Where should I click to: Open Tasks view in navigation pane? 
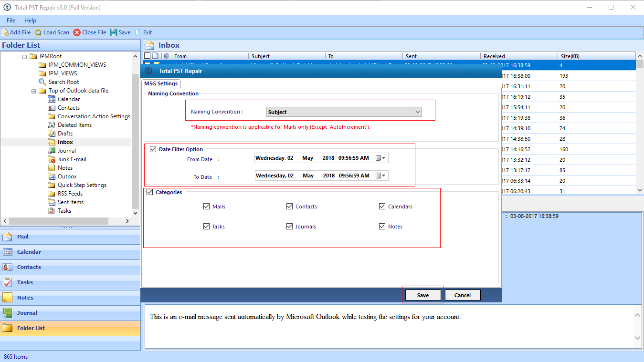coord(70,282)
